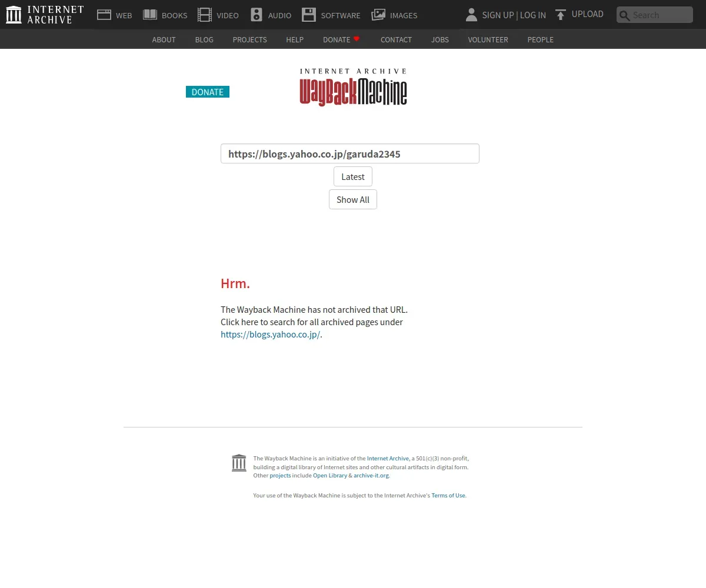Select the Images picture icon
Viewport: 706px width, 588px height.
(x=378, y=15)
